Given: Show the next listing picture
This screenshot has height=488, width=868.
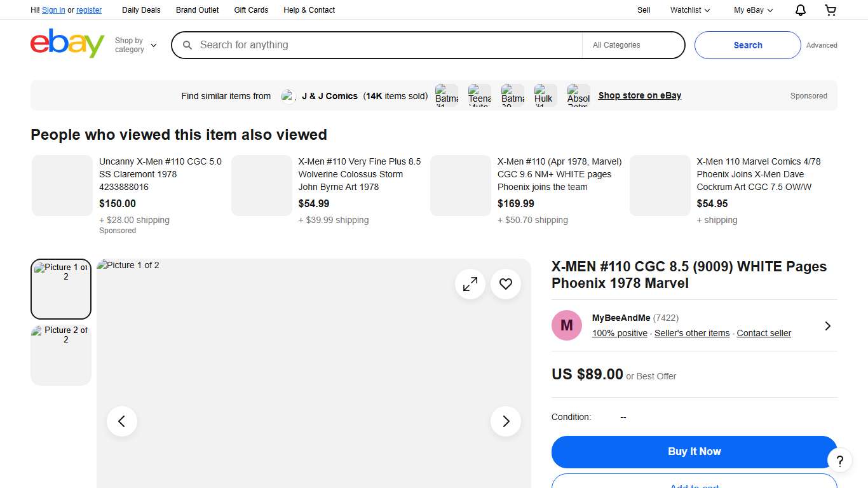Looking at the screenshot, I should point(506,421).
